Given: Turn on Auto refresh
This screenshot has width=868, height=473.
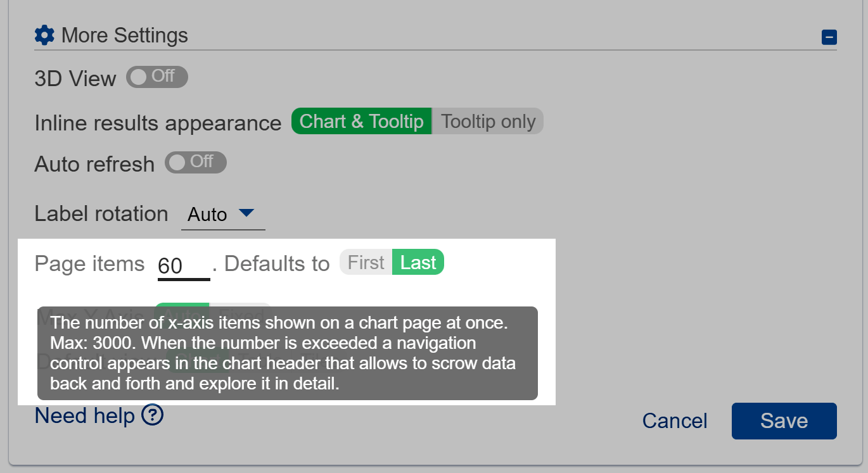Looking at the screenshot, I should [195, 163].
